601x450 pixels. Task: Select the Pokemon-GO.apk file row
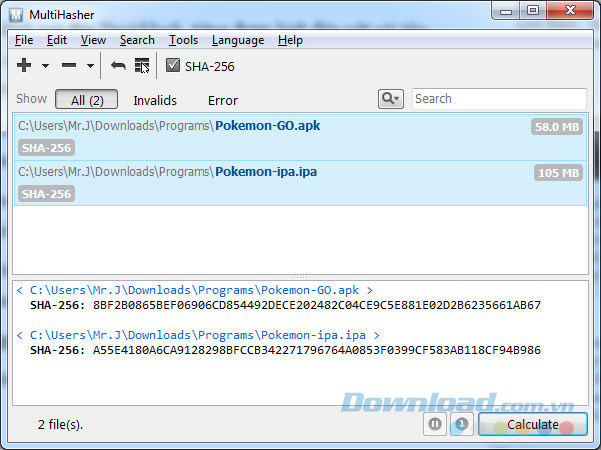300,137
